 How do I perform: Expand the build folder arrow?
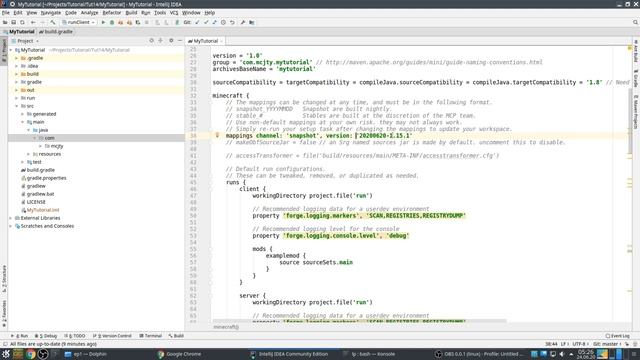[x=17, y=74]
